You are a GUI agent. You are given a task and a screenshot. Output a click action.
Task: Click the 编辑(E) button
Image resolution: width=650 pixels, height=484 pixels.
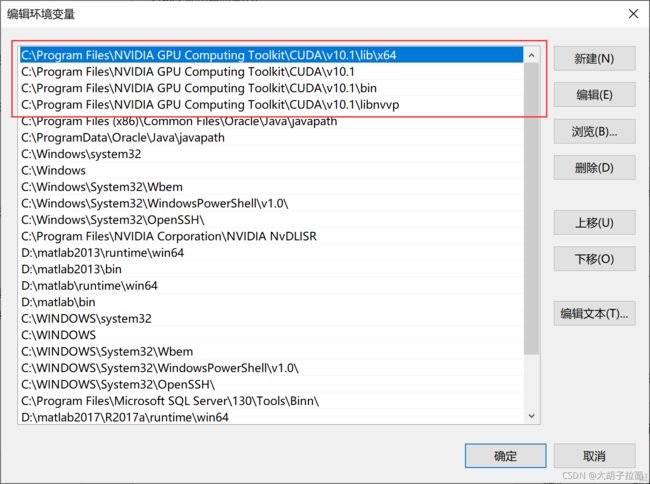594,95
